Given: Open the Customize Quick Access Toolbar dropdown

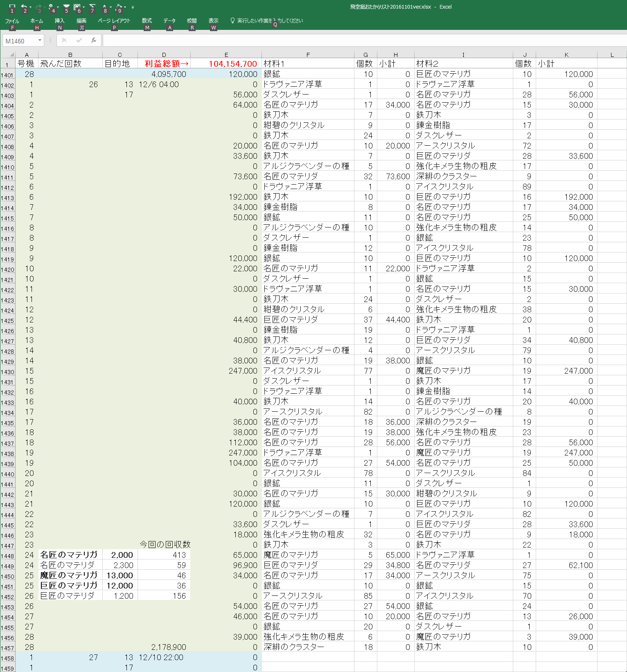Looking at the screenshot, I should pyautogui.click(x=133, y=7).
